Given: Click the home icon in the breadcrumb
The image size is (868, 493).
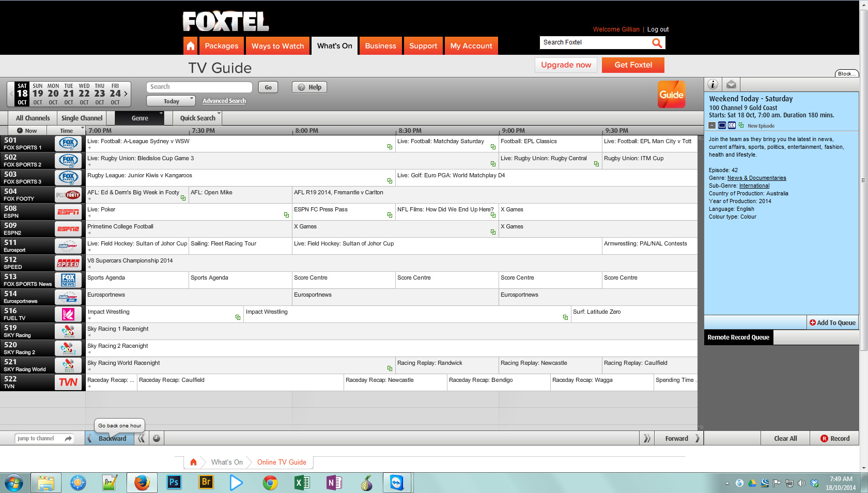Looking at the screenshot, I should [193, 462].
